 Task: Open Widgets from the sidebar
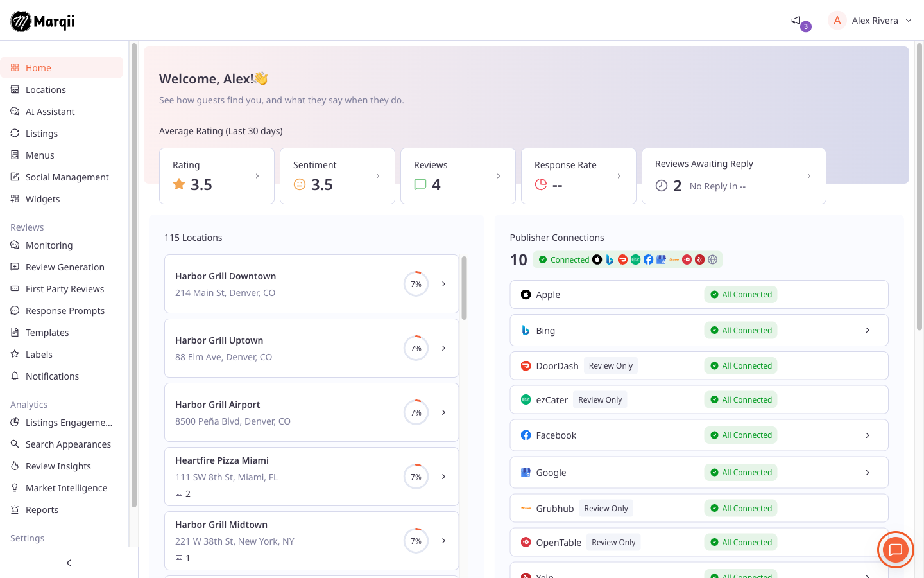pyautogui.click(x=62, y=199)
